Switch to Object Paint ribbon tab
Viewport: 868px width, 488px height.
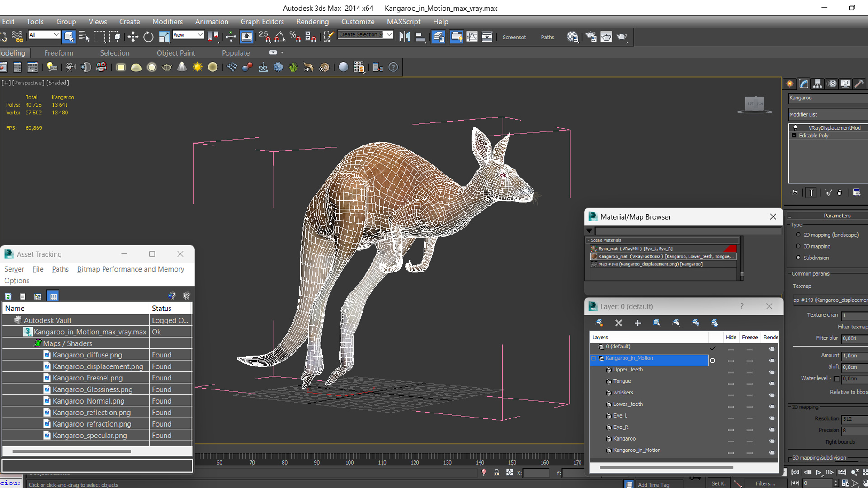coord(176,53)
